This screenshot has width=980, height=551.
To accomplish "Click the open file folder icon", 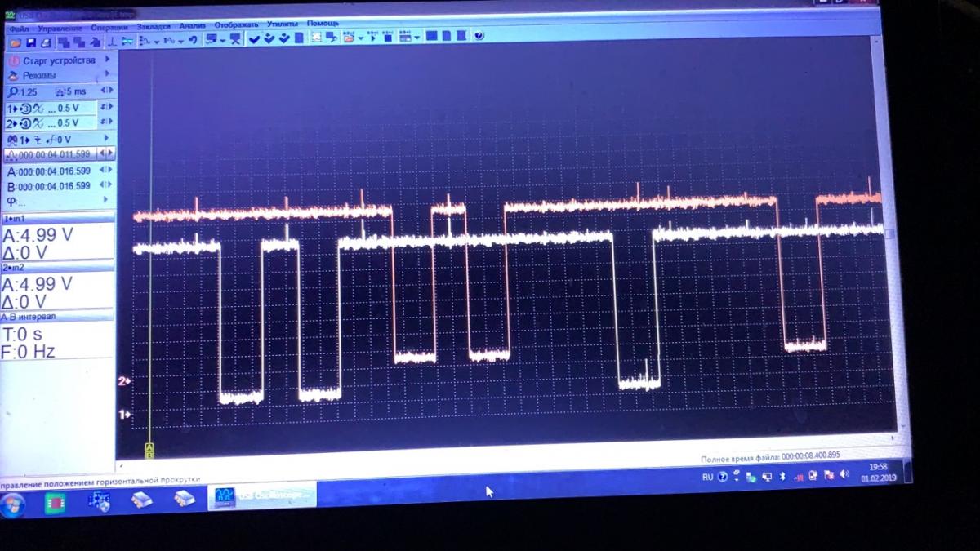I will point(16,42).
